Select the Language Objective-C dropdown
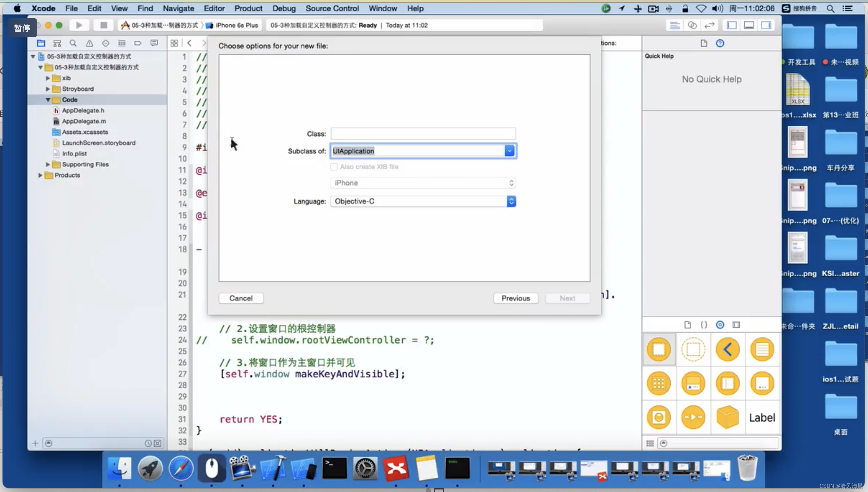 423,201
